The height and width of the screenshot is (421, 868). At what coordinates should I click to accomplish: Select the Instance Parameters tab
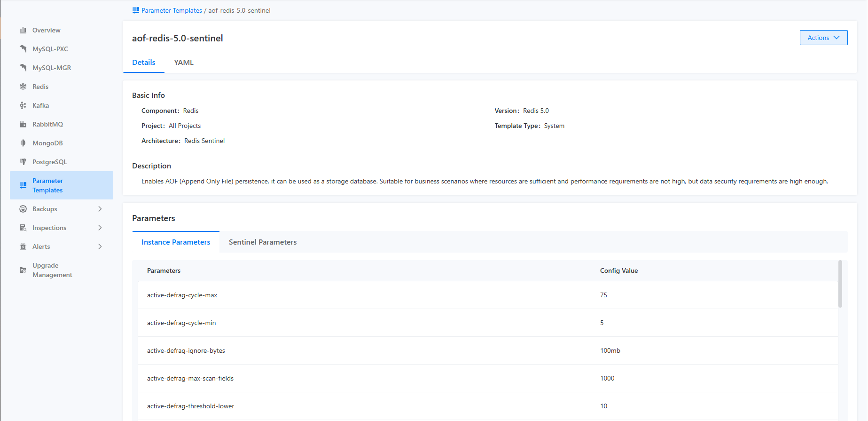pyautogui.click(x=176, y=242)
